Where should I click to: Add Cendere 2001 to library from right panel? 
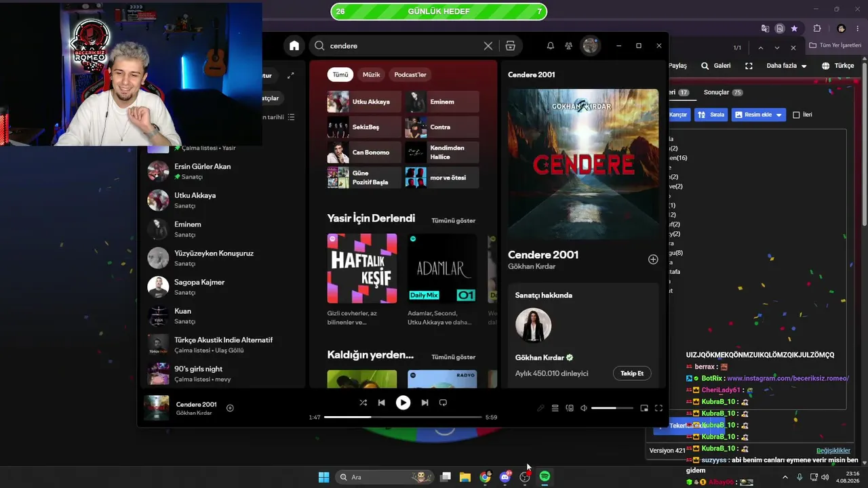point(653,260)
